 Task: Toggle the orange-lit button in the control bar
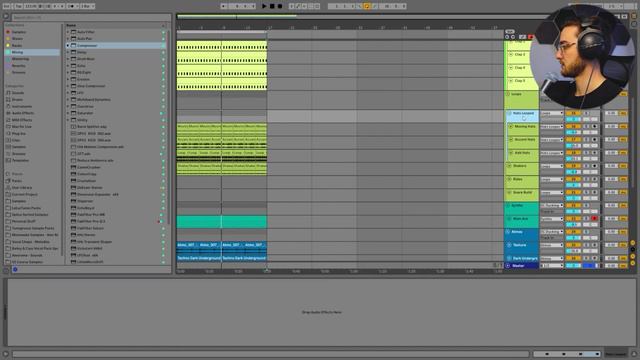click(367, 6)
